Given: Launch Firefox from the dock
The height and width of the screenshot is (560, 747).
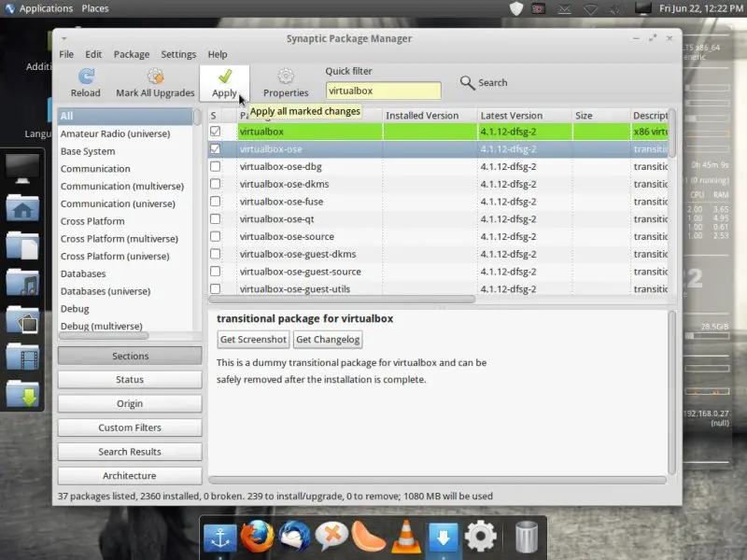Looking at the screenshot, I should click(x=256, y=536).
